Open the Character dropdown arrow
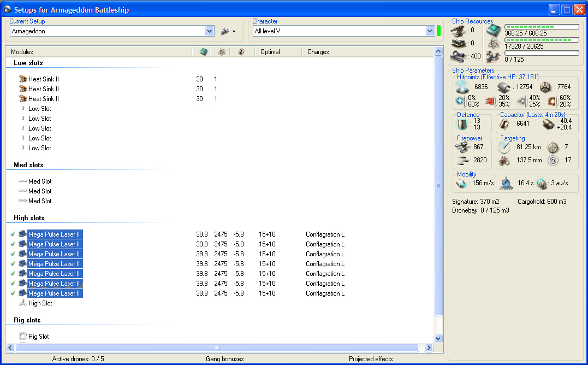 click(x=430, y=31)
